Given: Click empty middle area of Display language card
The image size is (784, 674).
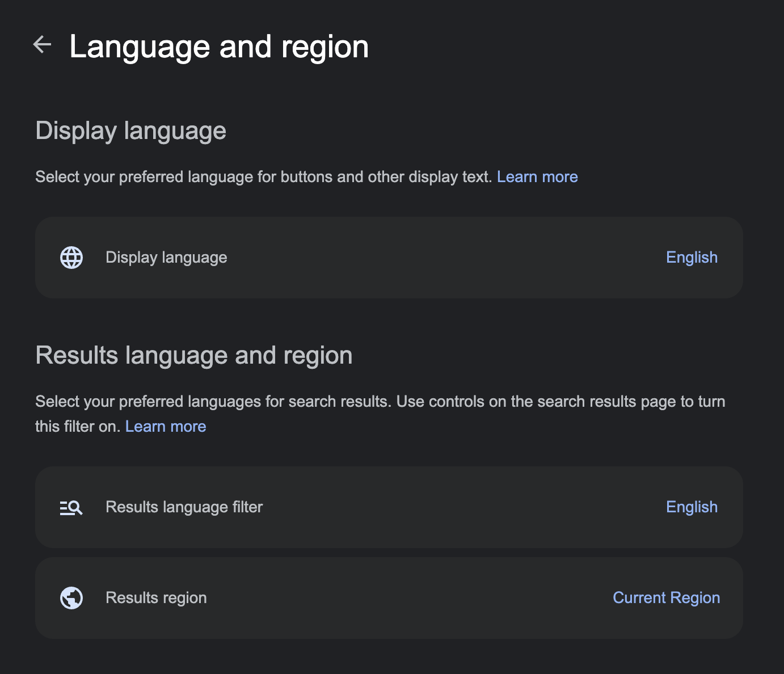Looking at the screenshot, I should tap(442, 258).
